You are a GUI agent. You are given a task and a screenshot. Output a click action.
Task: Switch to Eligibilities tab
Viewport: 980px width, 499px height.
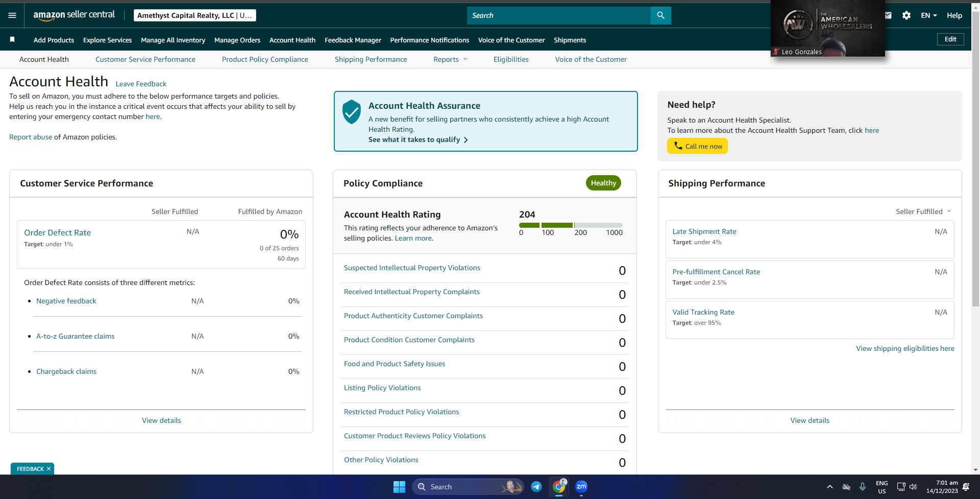pos(511,59)
